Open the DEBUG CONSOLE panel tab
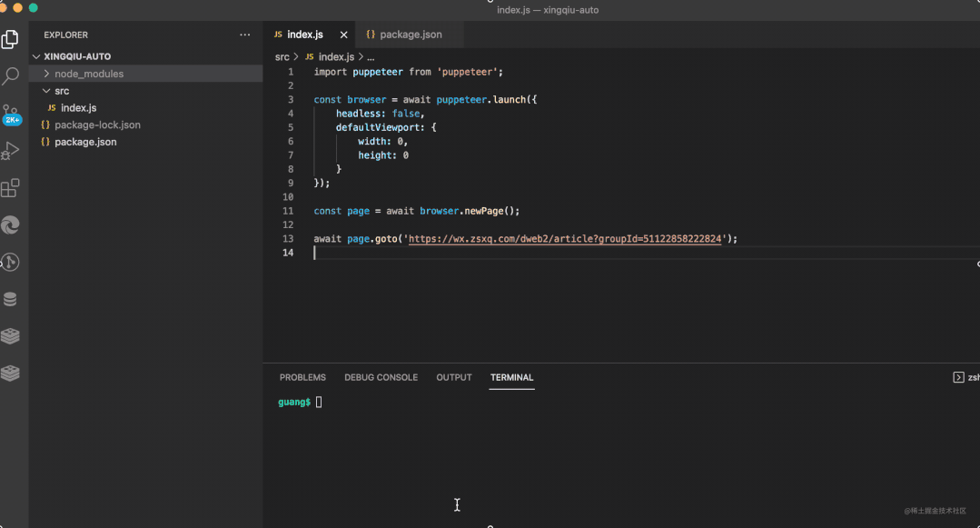 [x=381, y=377]
